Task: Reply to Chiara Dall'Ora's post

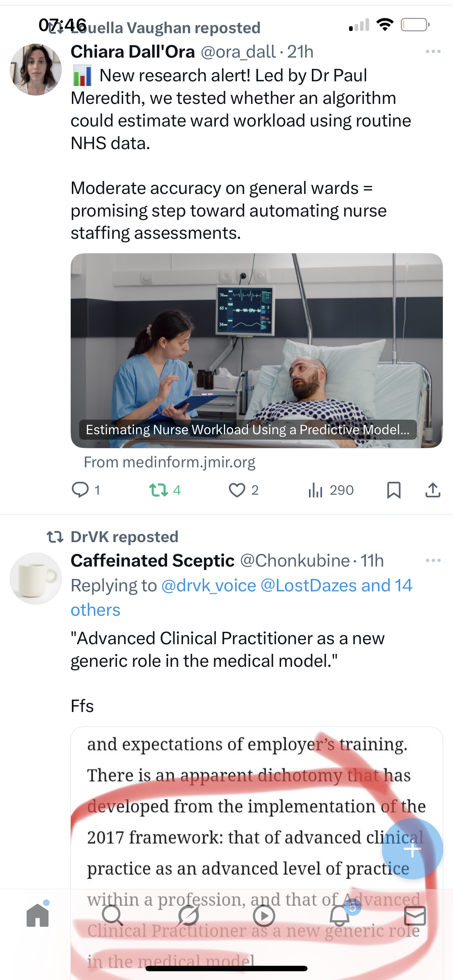Action: tap(80, 490)
